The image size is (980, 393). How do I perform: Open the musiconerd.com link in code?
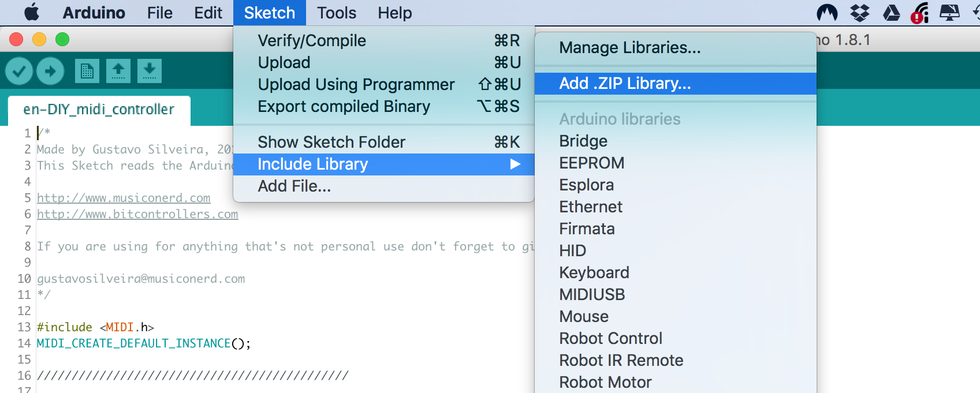(x=124, y=198)
